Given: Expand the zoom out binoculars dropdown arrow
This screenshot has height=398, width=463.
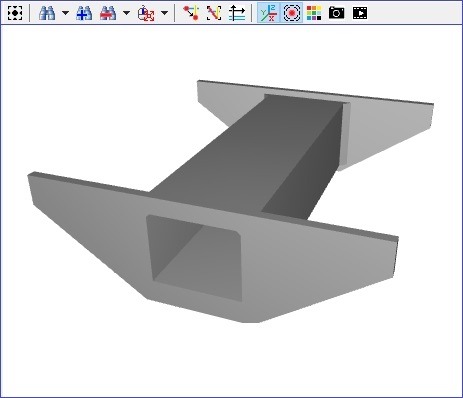Looking at the screenshot, I should (126, 13).
